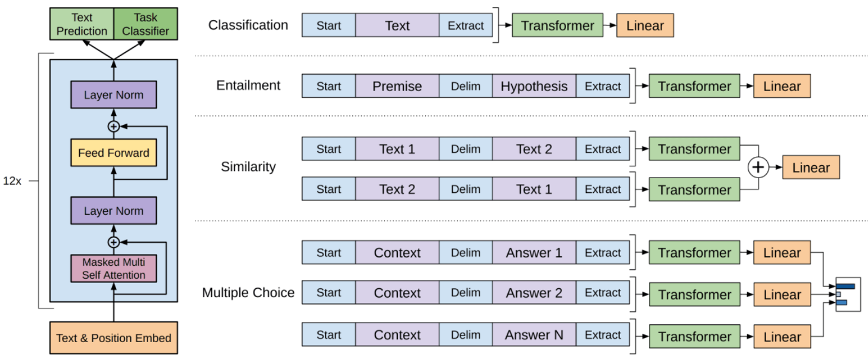
Task: Click the plus circle above Masked Multi Self Attention
Action: (x=113, y=242)
